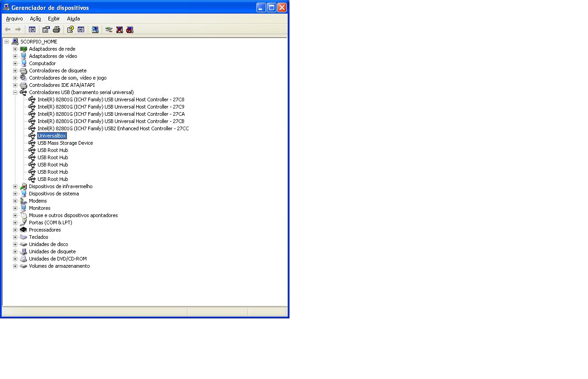The image size is (588, 379).
Task: Click the Portas (COM & LPT) icon
Action: [x=24, y=223]
